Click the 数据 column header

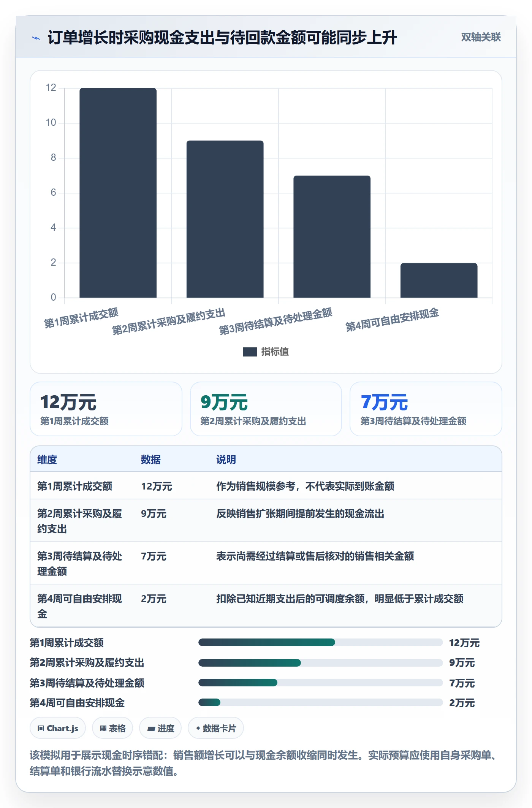[151, 459]
